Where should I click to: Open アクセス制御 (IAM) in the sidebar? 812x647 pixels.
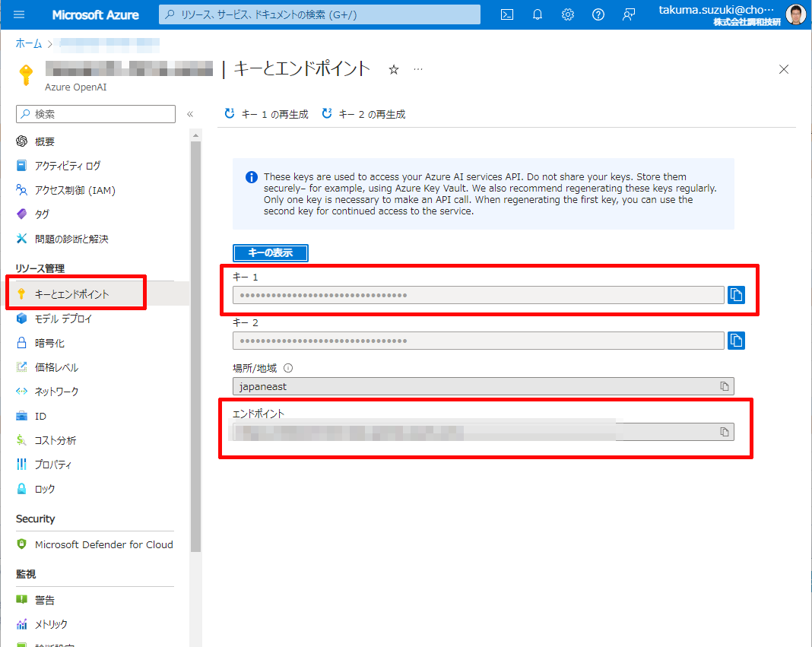[75, 190]
